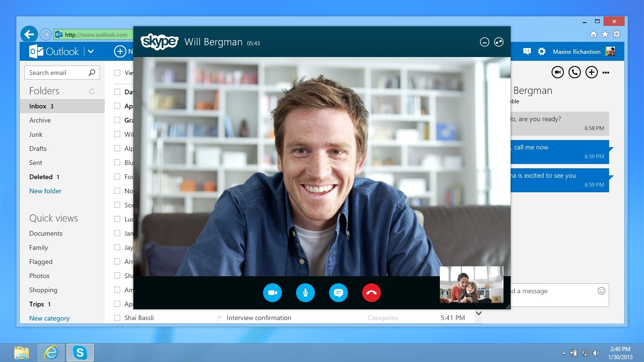Open Internet Explorer from the taskbar

51,353
